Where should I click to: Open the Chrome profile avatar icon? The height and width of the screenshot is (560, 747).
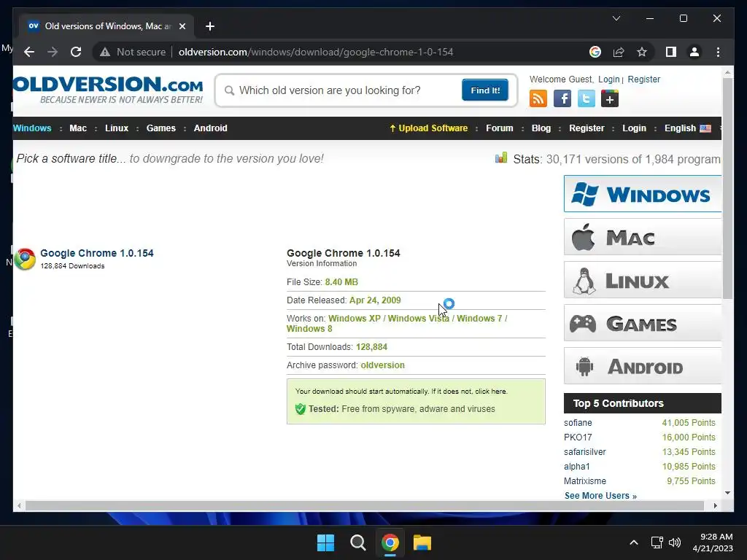click(694, 52)
